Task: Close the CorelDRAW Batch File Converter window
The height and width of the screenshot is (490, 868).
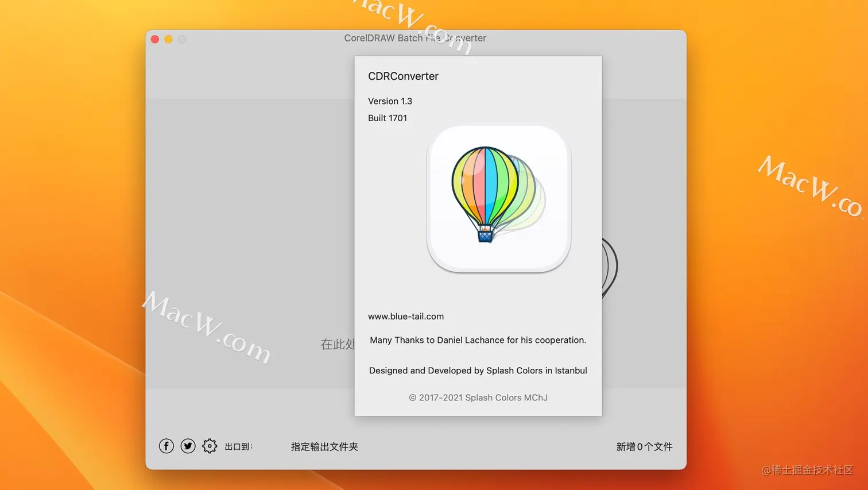Action: click(x=155, y=39)
